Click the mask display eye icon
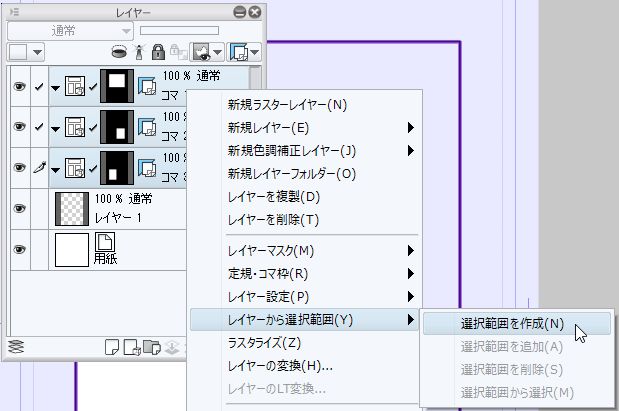This screenshot has width=619, height=411. [201, 52]
